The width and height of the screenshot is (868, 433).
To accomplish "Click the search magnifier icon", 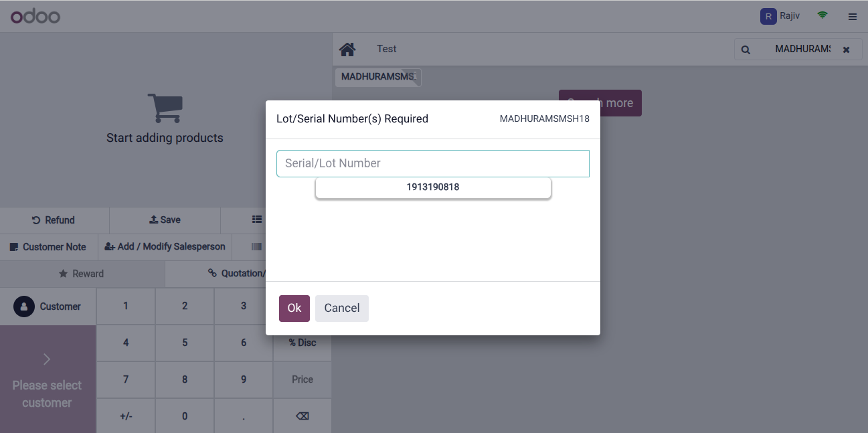I will pyautogui.click(x=746, y=50).
